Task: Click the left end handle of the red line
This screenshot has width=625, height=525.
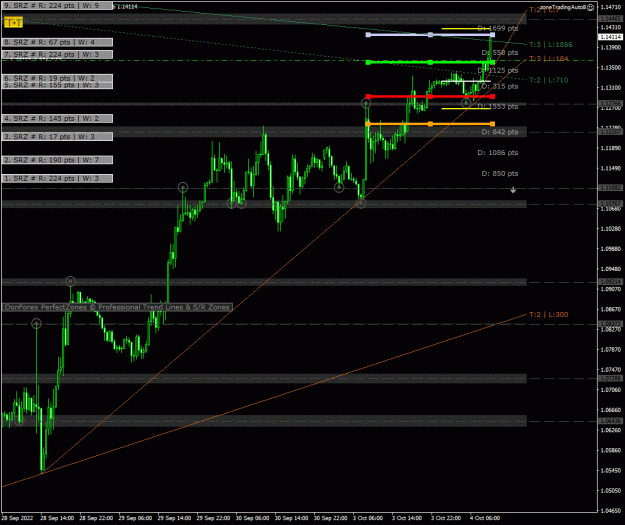Action: (x=368, y=96)
